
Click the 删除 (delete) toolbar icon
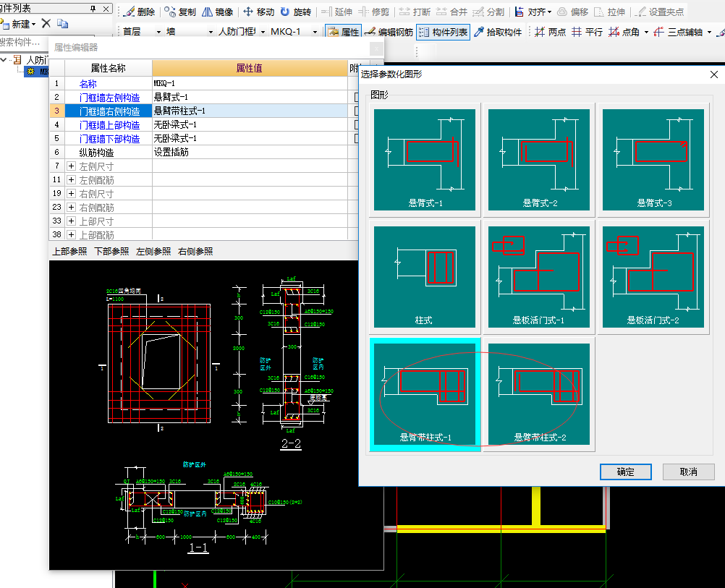pos(139,12)
